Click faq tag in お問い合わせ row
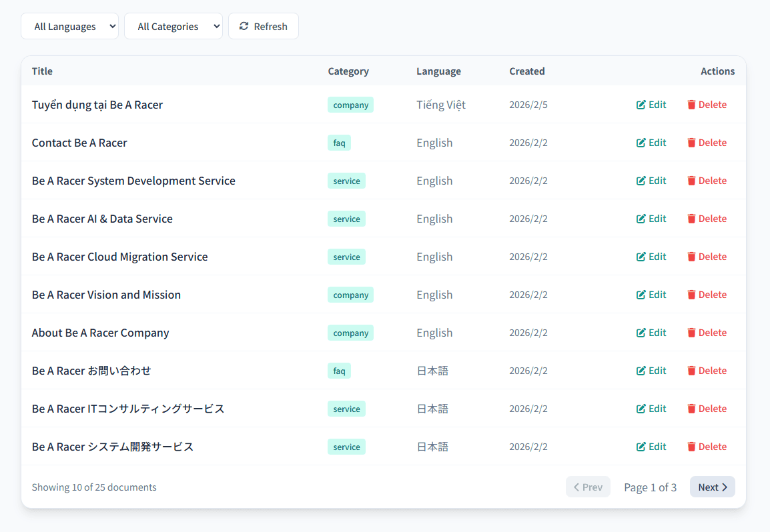The height and width of the screenshot is (532, 770). click(340, 371)
